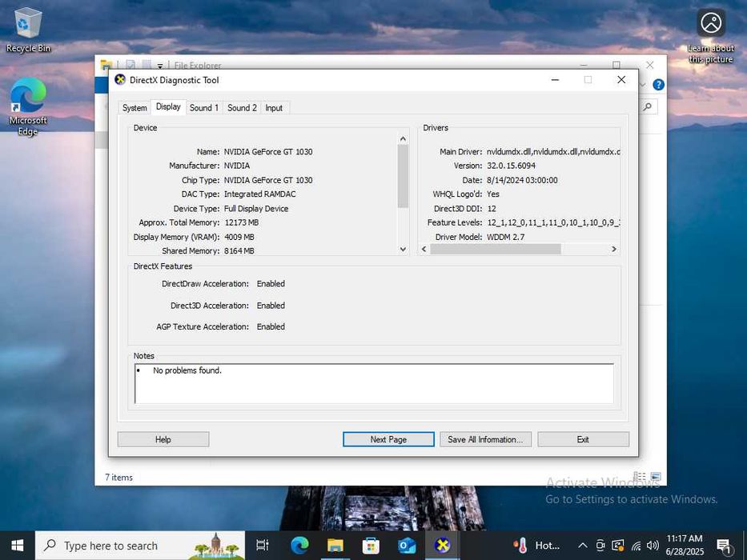
Task: Click DirectDraw Acceleration Enabled value
Action: [x=271, y=283]
